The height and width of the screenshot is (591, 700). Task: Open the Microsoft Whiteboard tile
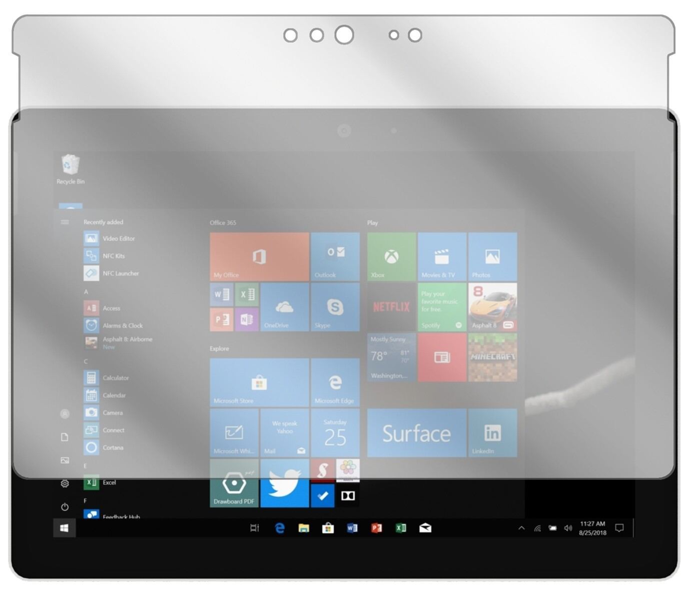(234, 433)
